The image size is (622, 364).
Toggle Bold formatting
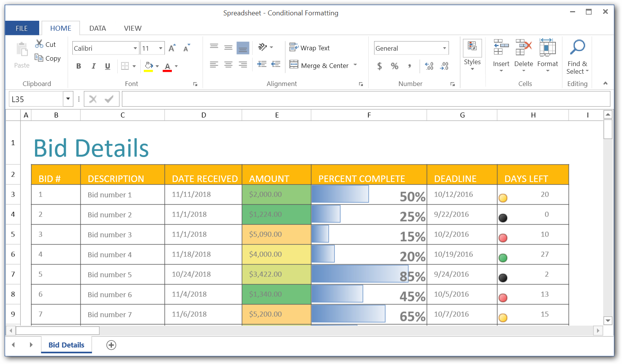(79, 66)
